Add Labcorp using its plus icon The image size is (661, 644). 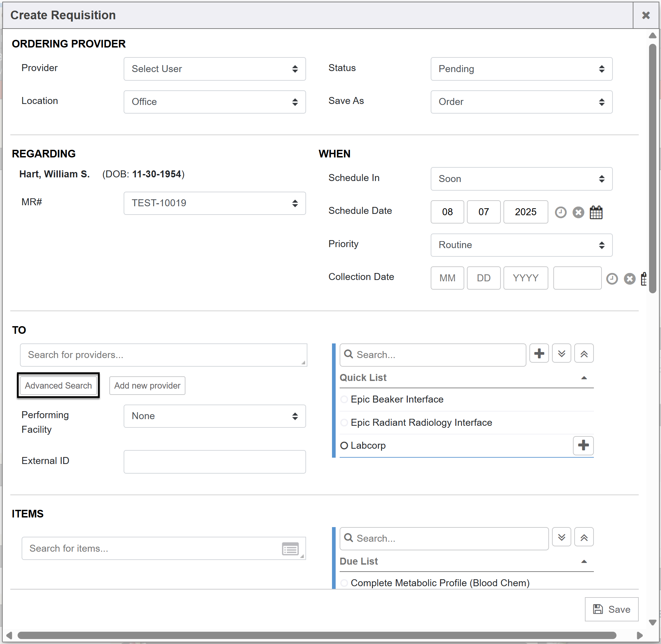[x=583, y=445]
